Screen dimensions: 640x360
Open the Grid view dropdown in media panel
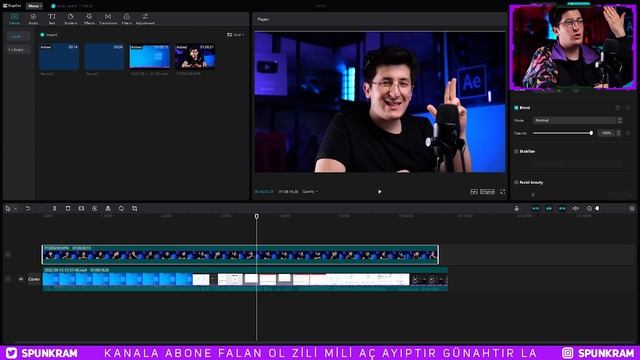coord(236,35)
